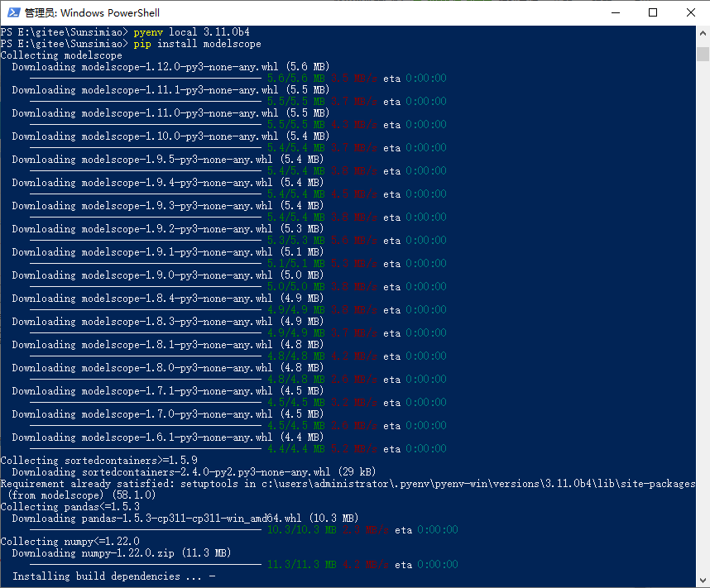Click the modelscope-1.11.0 download line
The width and height of the screenshot is (710, 588).
pos(170,113)
